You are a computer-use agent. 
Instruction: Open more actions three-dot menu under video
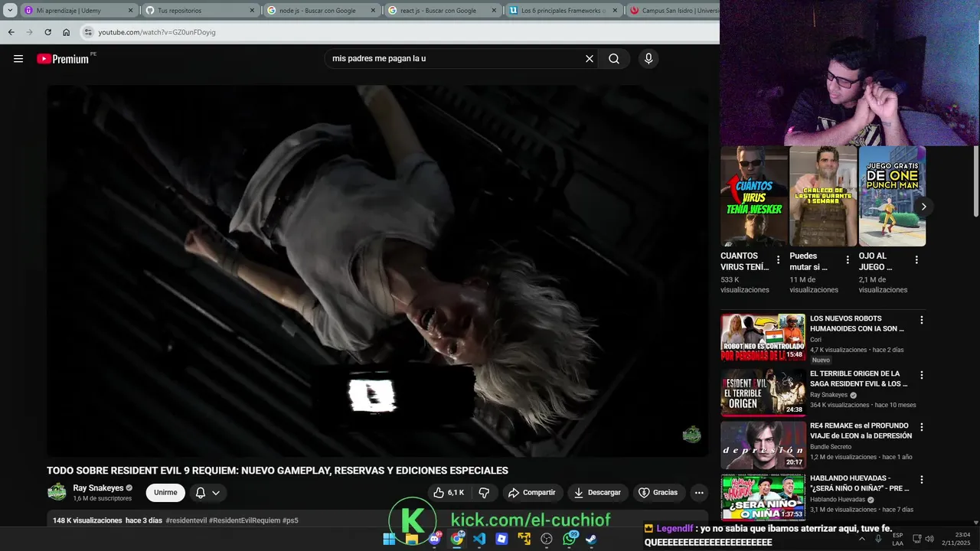[698, 493]
